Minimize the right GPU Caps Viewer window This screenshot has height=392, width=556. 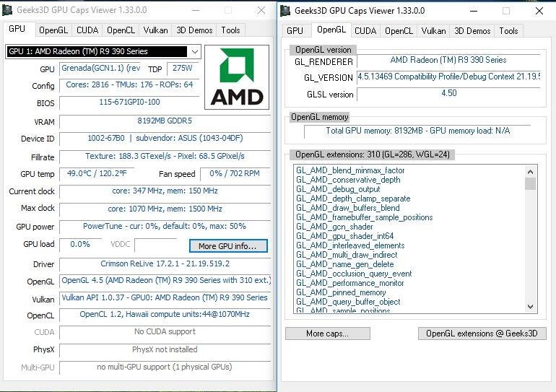(474, 11)
